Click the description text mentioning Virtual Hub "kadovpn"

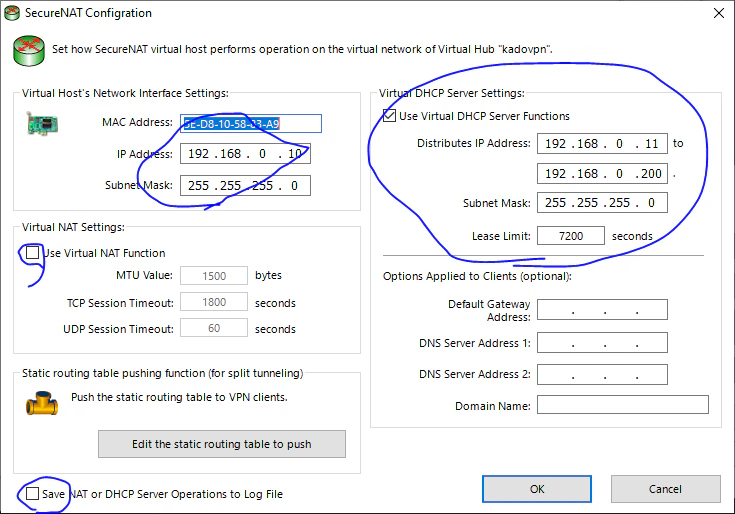coord(302,49)
